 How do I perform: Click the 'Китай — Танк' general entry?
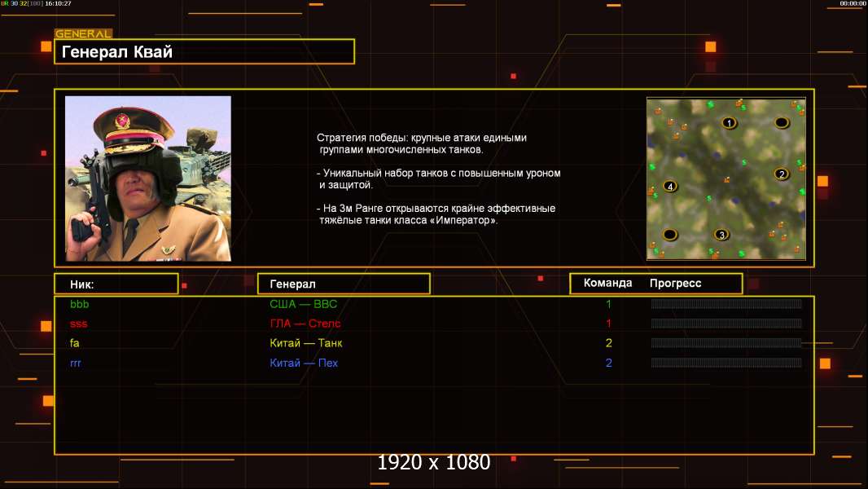(306, 343)
